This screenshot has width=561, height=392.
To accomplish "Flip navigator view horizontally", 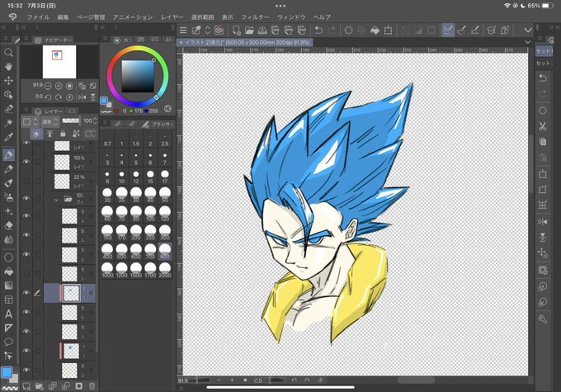I will coord(82,97).
